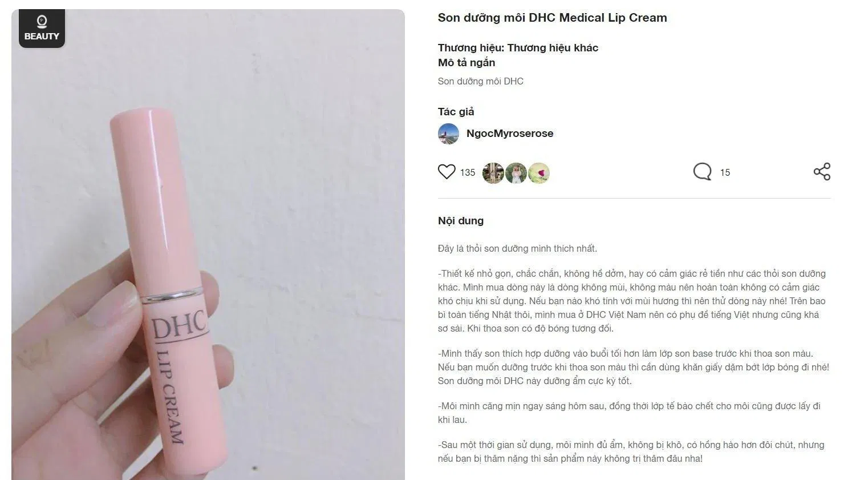The width and height of the screenshot is (868, 480).
Task: Click the brand text "Thương hiệu khác"
Action: (553, 48)
